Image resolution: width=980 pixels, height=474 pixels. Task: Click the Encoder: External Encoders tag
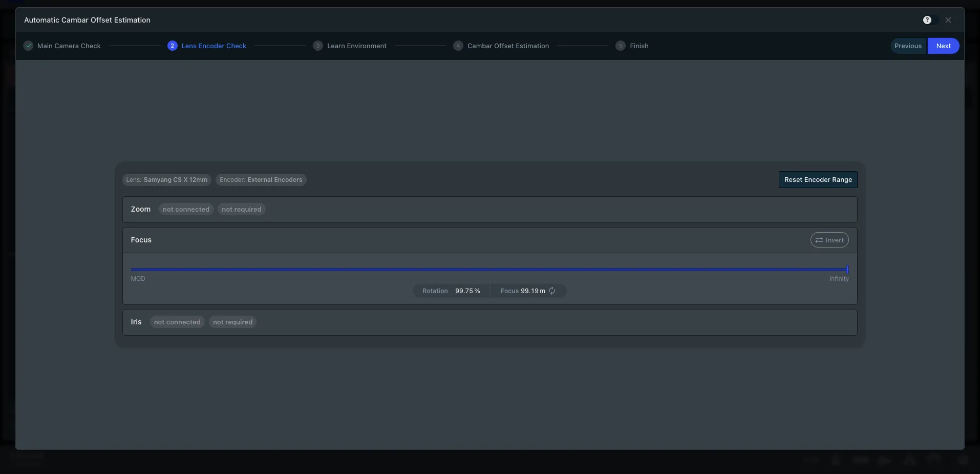[x=261, y=180]
